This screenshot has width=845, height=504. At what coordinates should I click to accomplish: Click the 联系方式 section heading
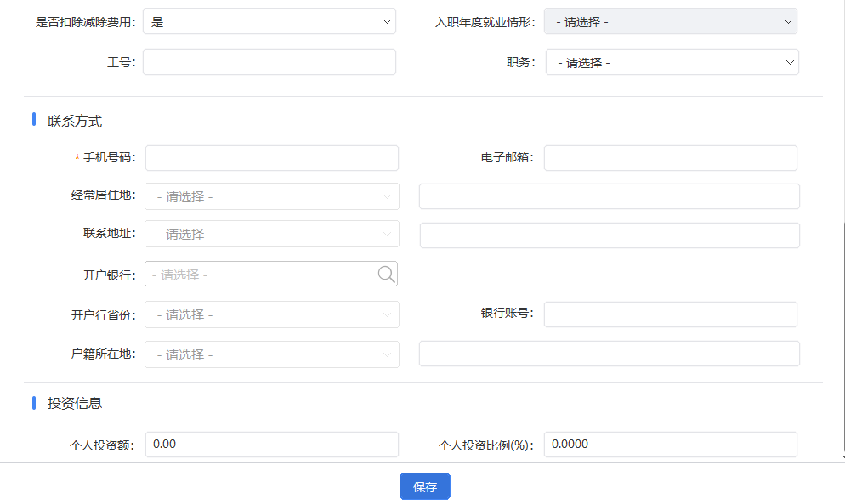click(75, 121)
